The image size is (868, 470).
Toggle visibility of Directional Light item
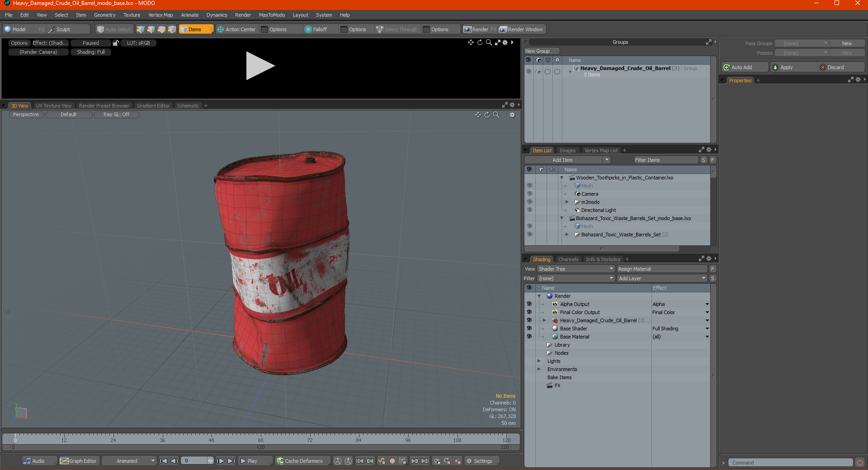(529, 210)
